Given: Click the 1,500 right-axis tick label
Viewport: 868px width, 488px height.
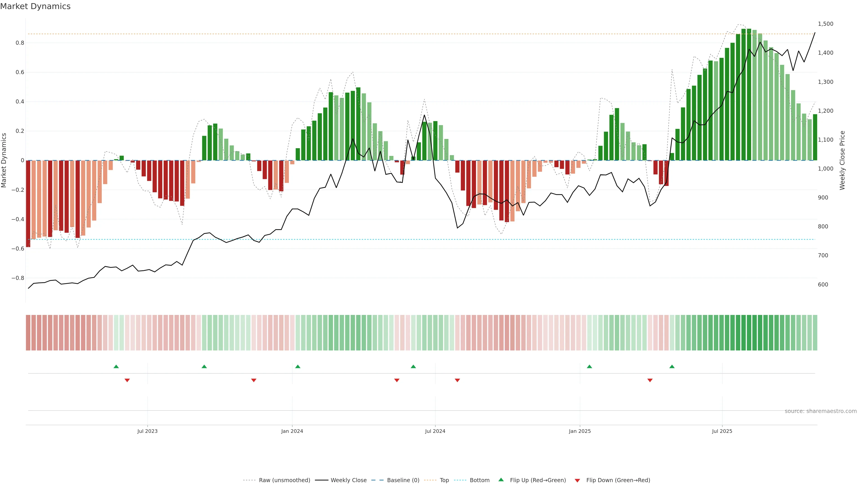Looking at the screenshot, I should pyautogui.click(x=826, y=24).
